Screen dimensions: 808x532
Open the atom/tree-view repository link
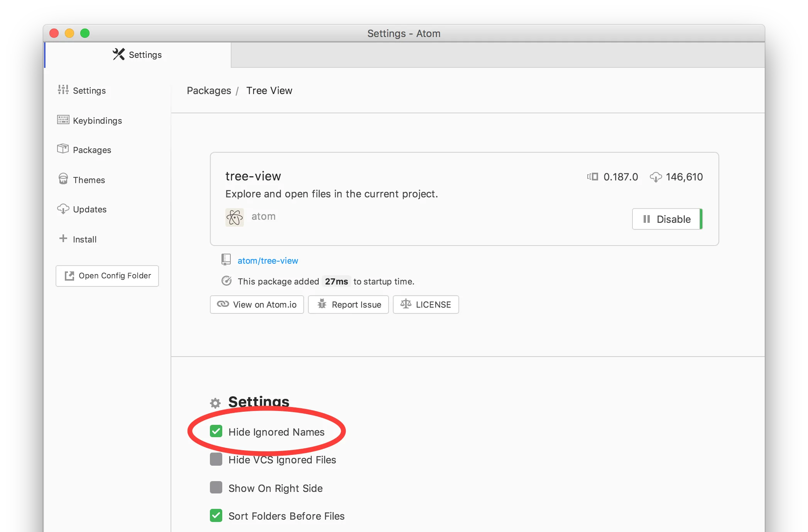[268, 261]
